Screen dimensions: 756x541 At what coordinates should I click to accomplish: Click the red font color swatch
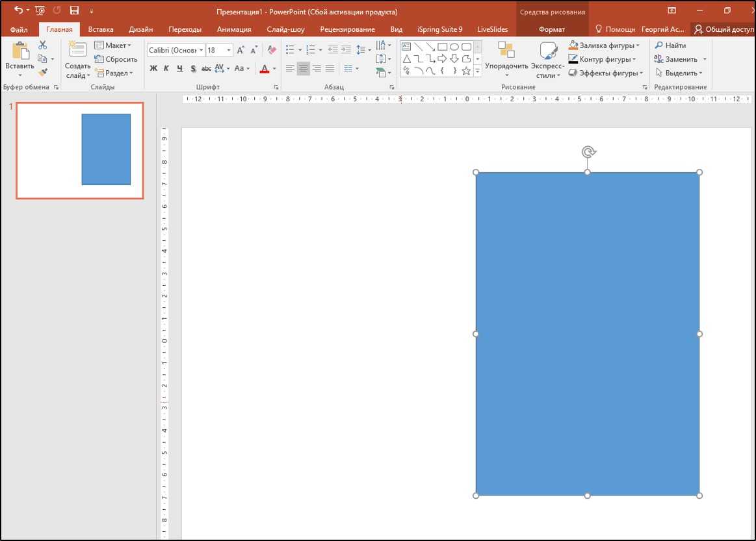tap(264, 68)
